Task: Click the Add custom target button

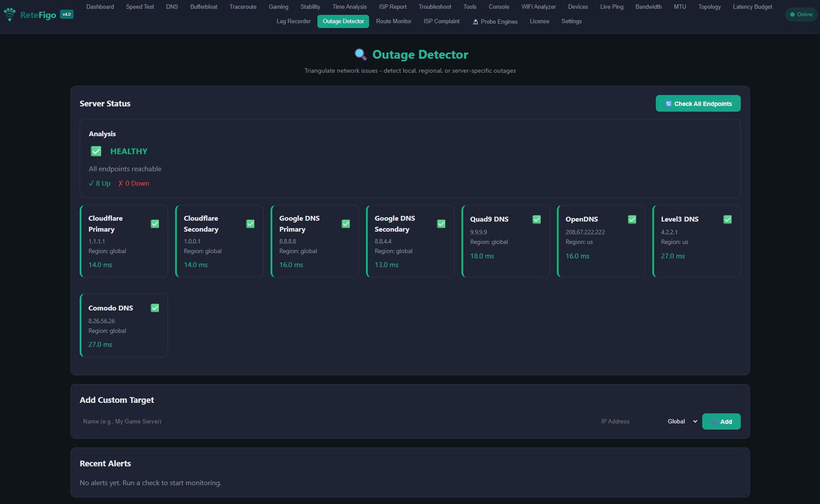Action: pos(721,422)
